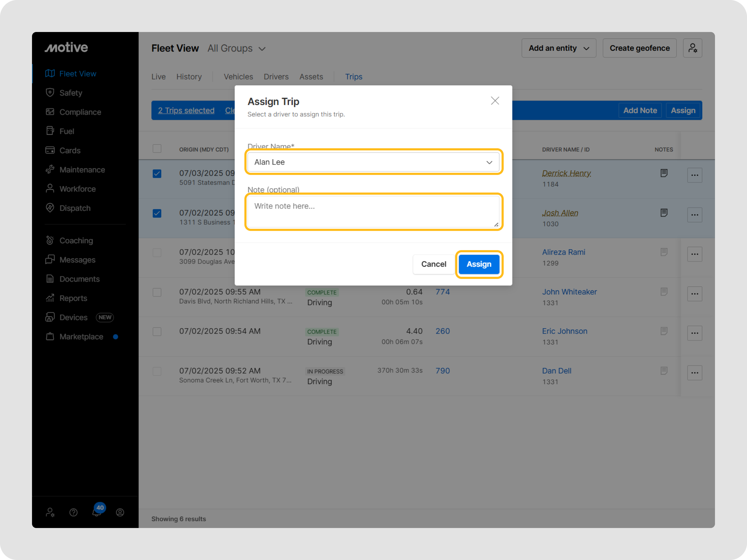Switch to the Drivers tab
This screenshot has width=747, height=560.
[276, 77]
